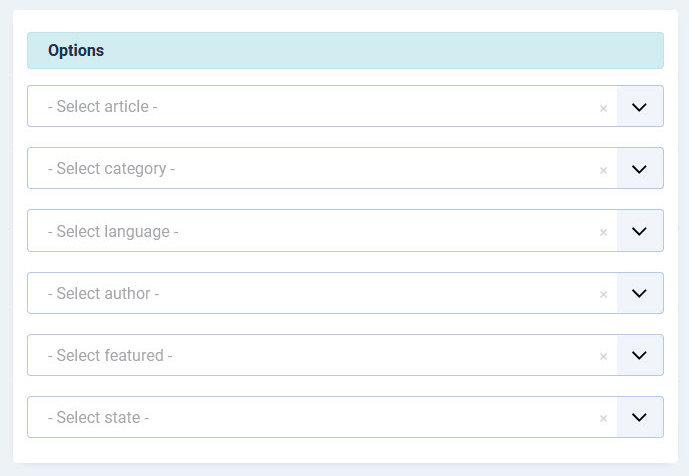This screenshot has width=689, height=476.
Task: Click the Select state placeholder text
Action: click(x=98, y=418)
